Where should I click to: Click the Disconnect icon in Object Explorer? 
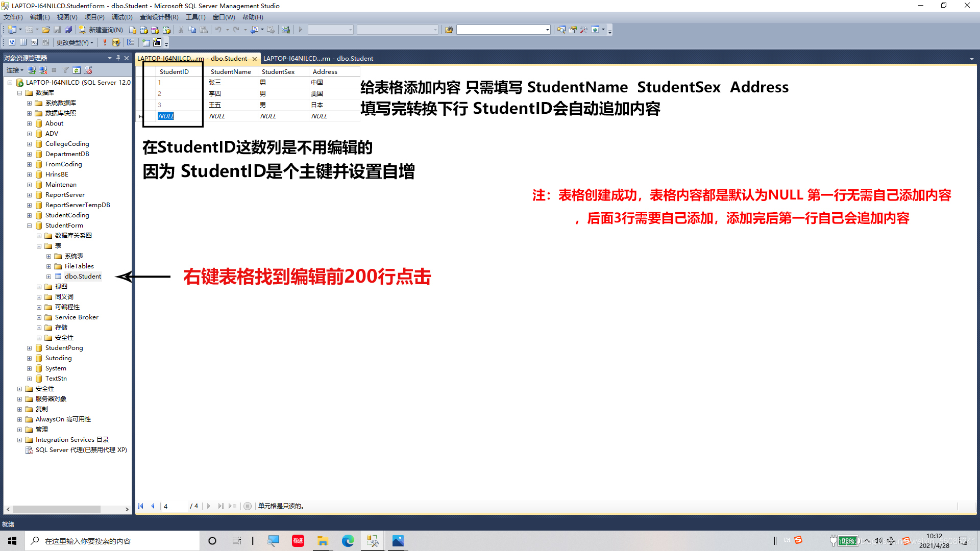pyautogui.click(x=43, y=70)
